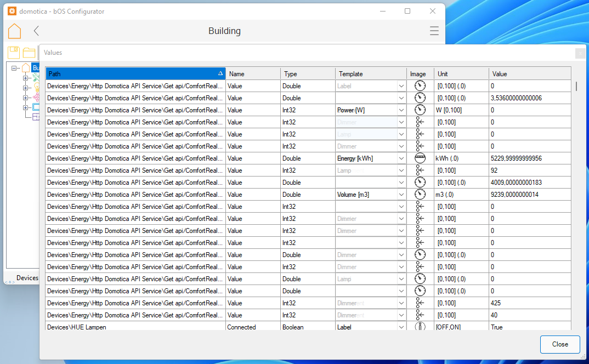Click the meter image in the Energy [kWh] row
The width and height of the screenshot is (589, 364).
420,158
